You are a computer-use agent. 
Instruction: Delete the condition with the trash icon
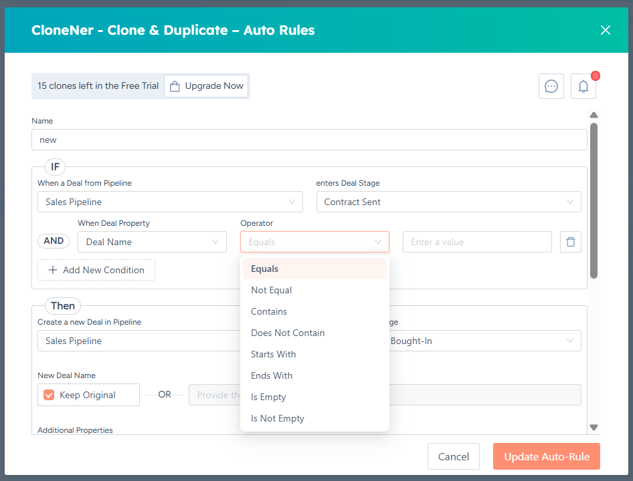click(x=570, y=242)
